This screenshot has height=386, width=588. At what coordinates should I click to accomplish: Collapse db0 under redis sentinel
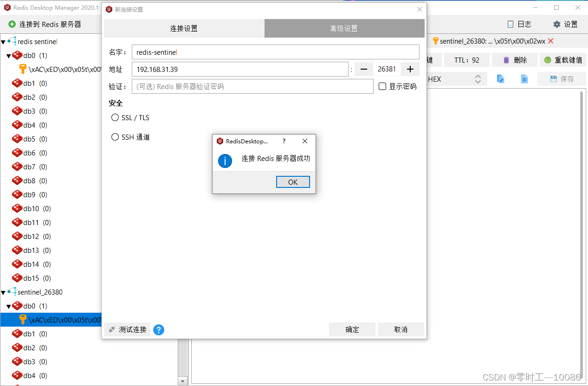[9, 56]
